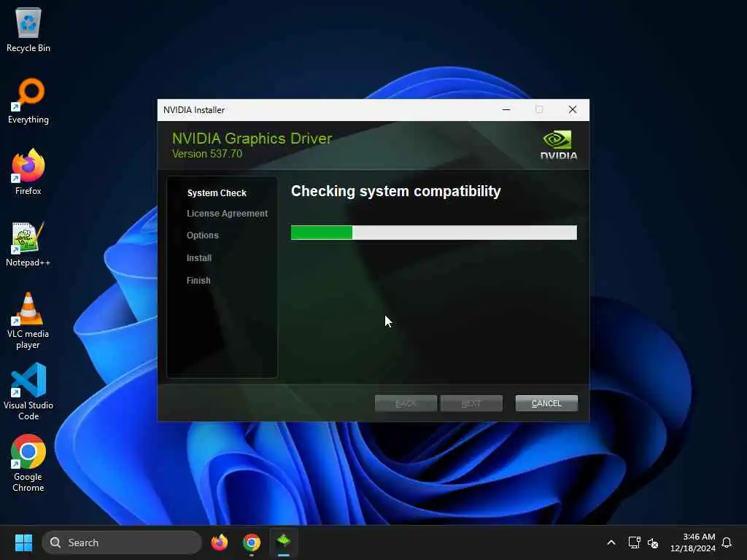747x560 pixels.
Task: Click the disabled Next button
Action: click(471, 403)
